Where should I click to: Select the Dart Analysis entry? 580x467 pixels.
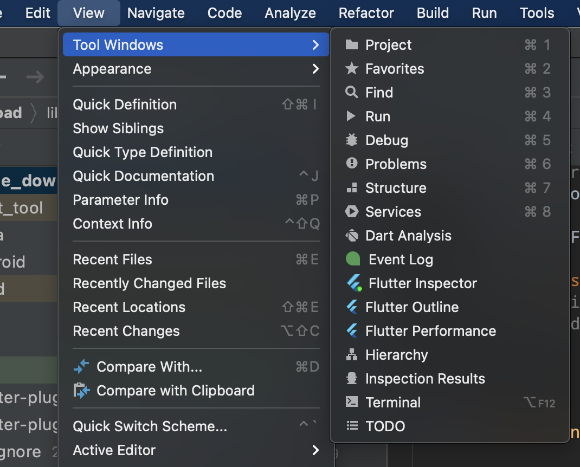[449, 236]
